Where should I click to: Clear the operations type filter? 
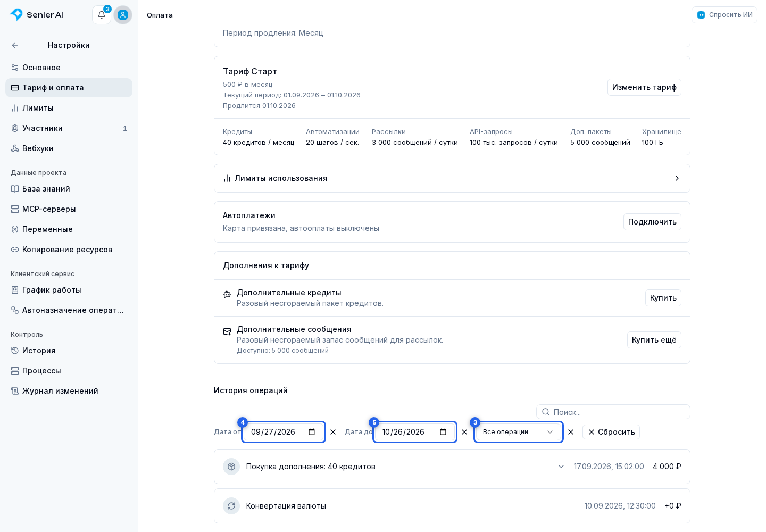pyautogui.click(x=571, y=432)
